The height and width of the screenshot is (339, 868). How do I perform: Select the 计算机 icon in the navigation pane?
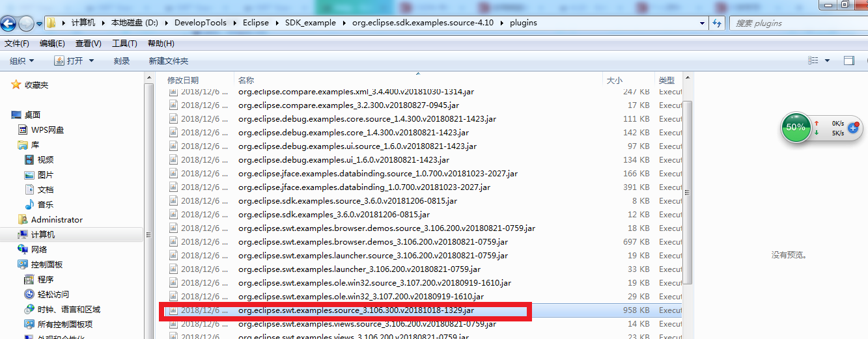pos(23,234)
